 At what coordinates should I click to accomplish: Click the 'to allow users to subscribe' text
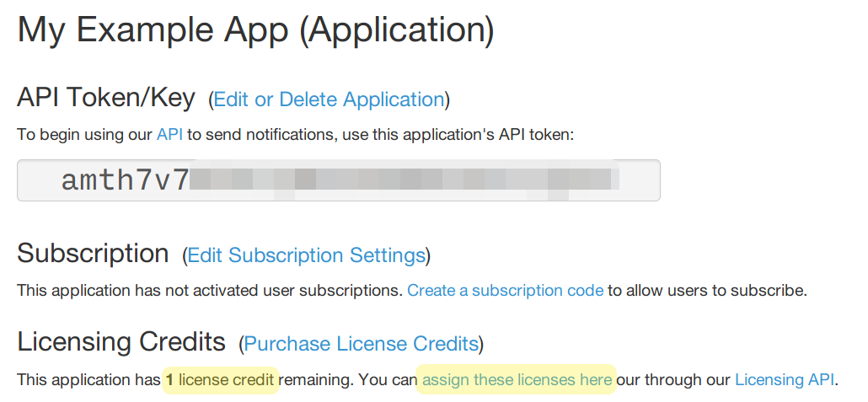[x=708, y=291]
